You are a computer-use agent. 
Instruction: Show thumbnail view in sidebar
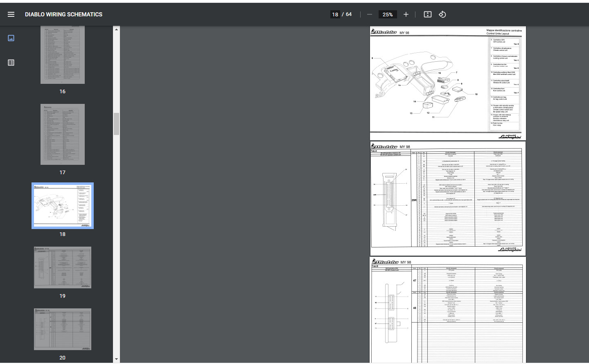[11, 38]
